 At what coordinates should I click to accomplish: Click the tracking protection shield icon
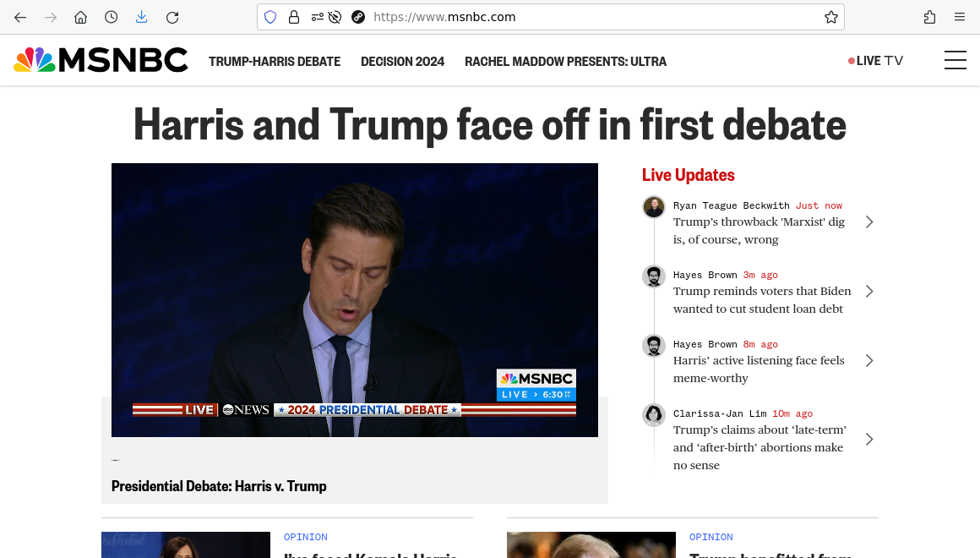pyautogui.click(x=270, y=17)
